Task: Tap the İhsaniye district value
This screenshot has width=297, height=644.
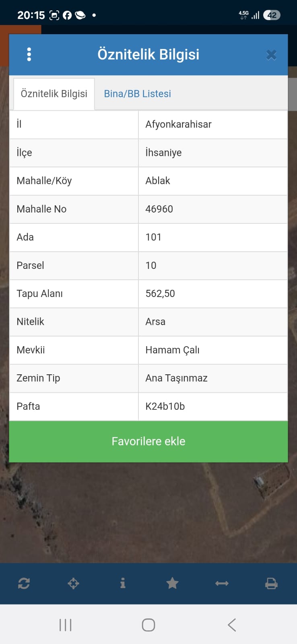Action: coord(163,153)
